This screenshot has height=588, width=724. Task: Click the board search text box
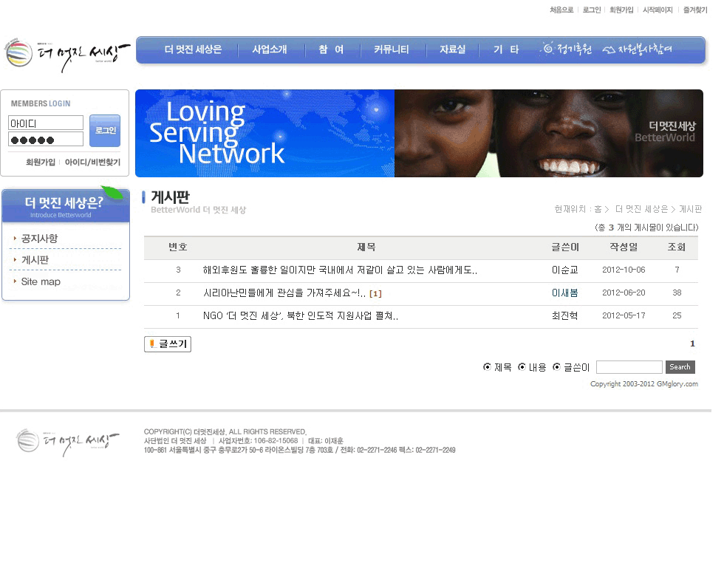[x=629, y=367]
